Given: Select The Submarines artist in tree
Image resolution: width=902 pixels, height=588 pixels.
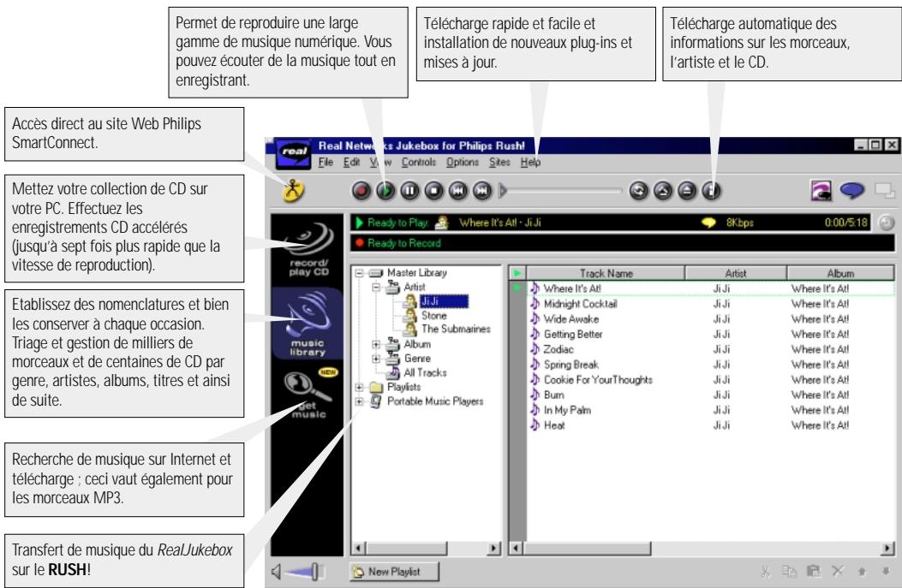Looking at the screenshot, I should click(447, 329).
